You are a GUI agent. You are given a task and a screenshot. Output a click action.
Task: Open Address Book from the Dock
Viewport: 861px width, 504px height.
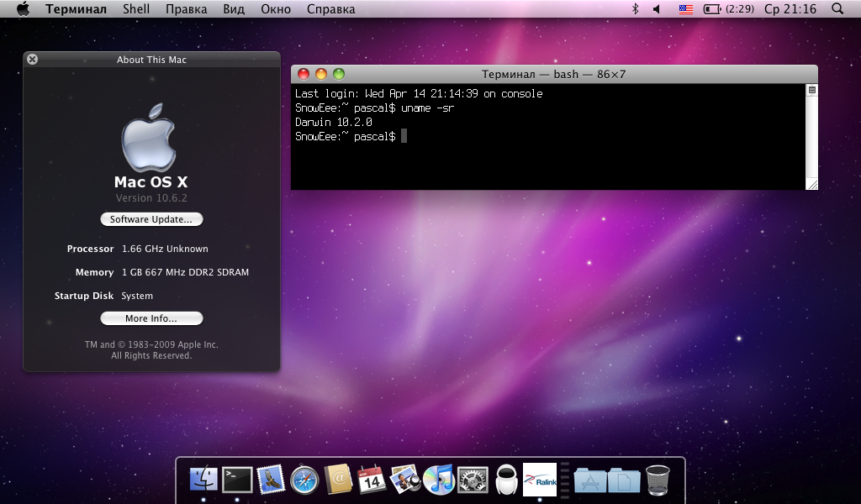pos(338,480)
